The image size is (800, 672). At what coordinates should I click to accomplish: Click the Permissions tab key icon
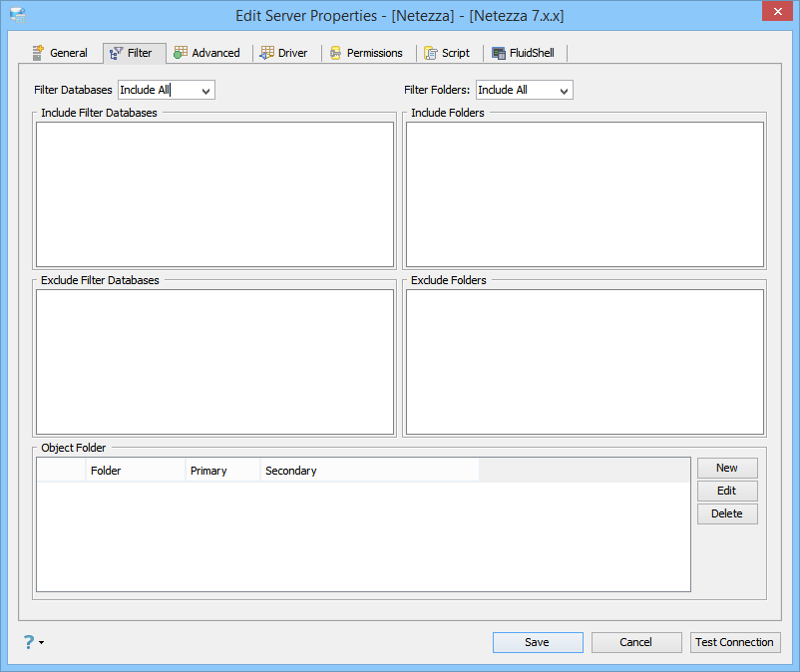(x=335, y=53)
